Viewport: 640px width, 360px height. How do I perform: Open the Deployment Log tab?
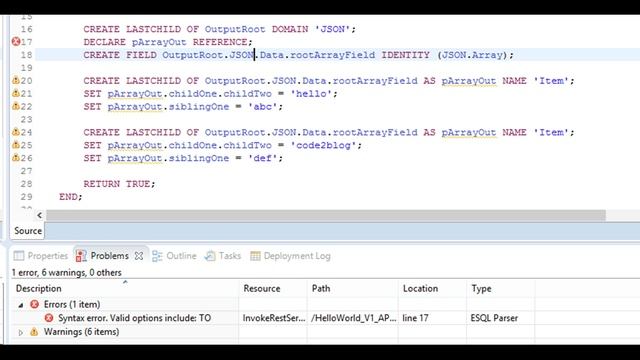(290, 256)
